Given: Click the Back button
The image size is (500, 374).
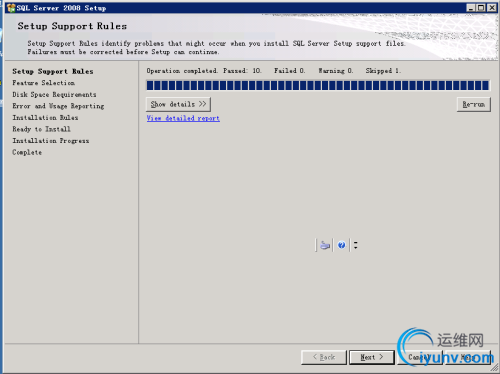Looking at the screenshot, I should (x=324, y=357).
